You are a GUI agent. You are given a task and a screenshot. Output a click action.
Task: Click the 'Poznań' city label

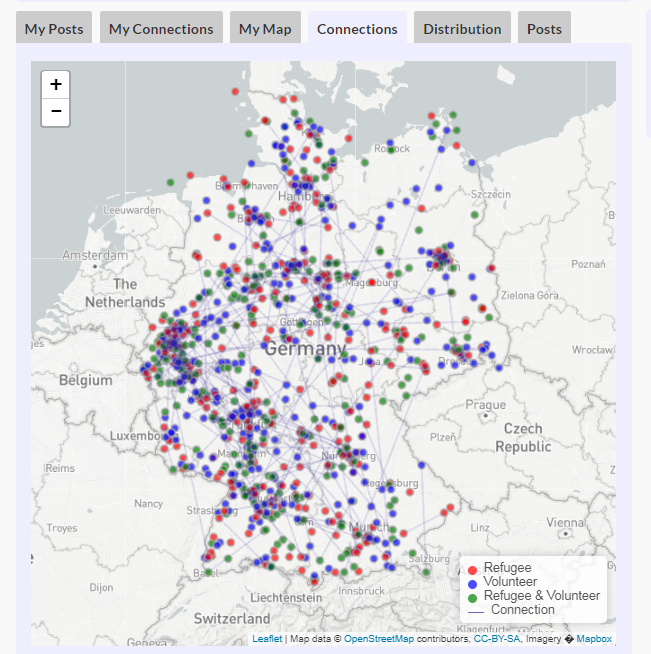click(x=588, y=264)
